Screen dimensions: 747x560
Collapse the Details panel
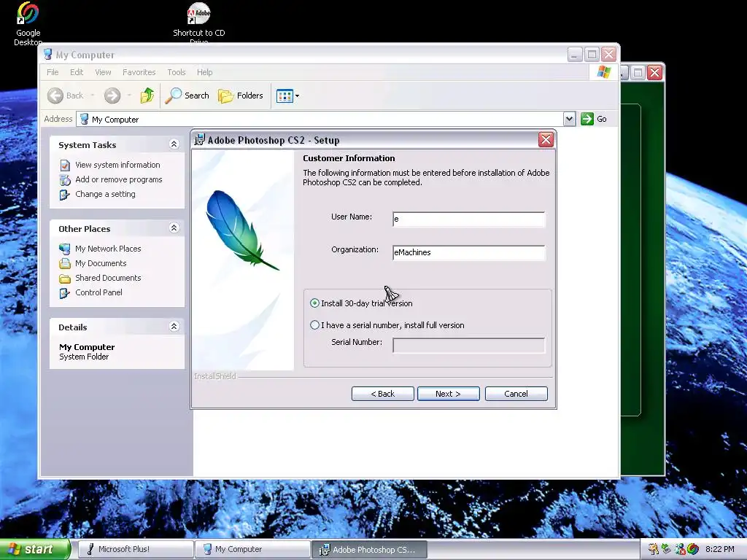click(x=174, y=327)
